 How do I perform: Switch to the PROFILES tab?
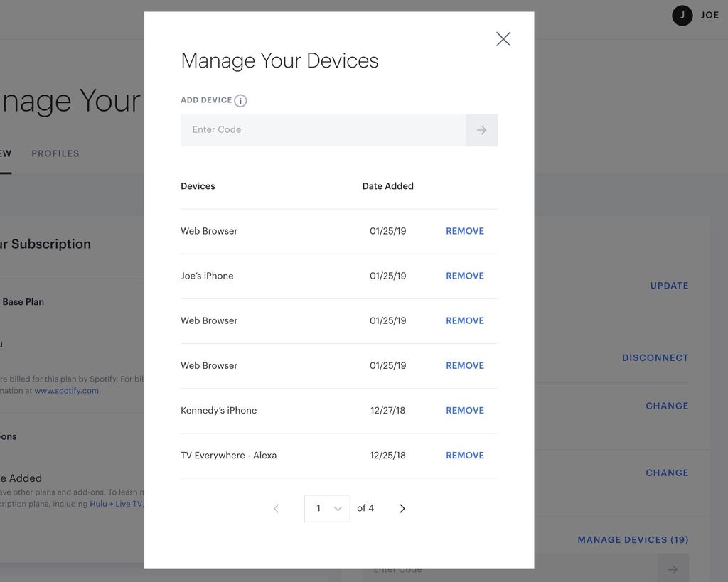pos(55,153)
